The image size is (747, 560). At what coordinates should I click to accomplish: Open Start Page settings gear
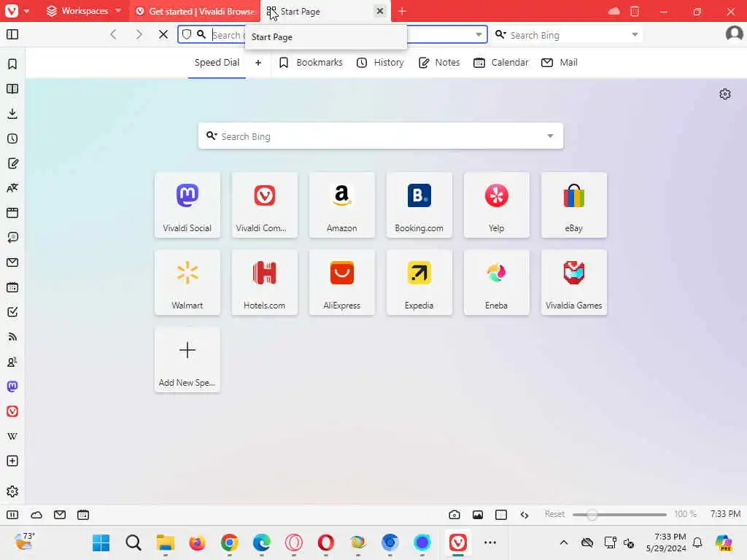[724, 94]
